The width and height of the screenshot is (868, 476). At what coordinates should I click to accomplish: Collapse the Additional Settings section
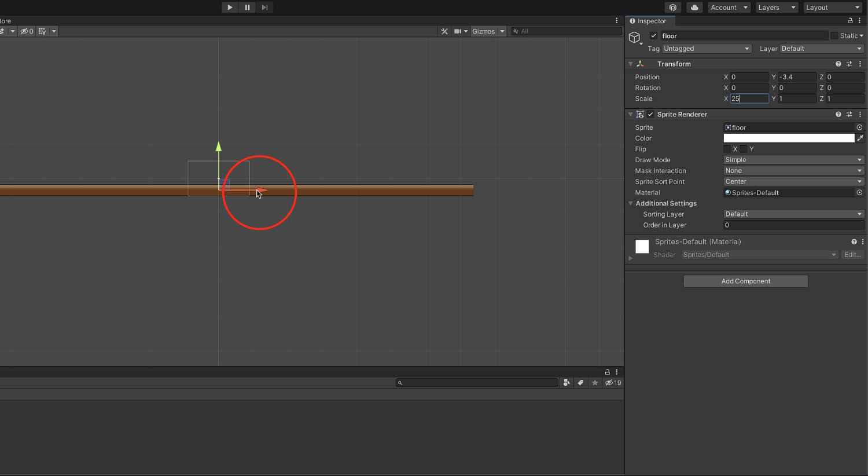pos(631,204)
